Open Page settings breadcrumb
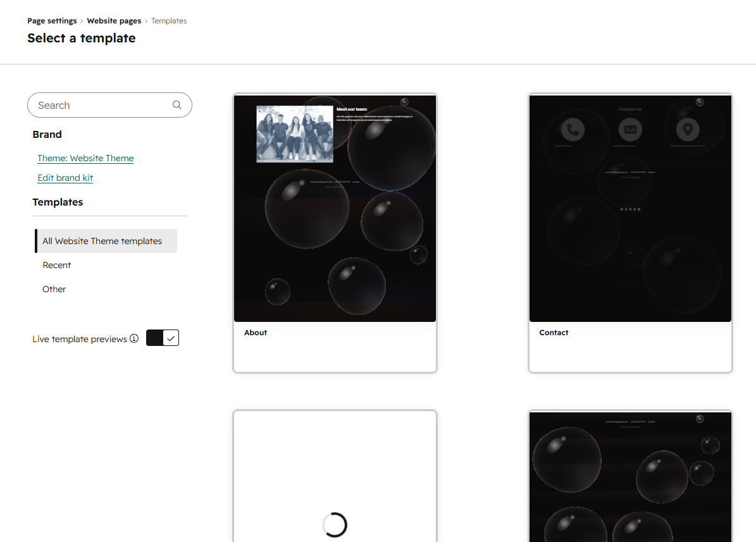Image resolution: width=756 pixels, height=542 pixels. 52,21
